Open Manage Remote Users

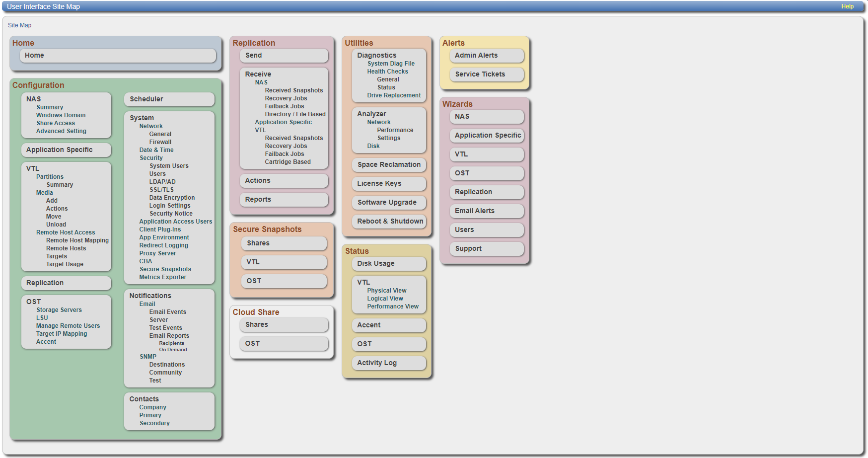point(68,326)
